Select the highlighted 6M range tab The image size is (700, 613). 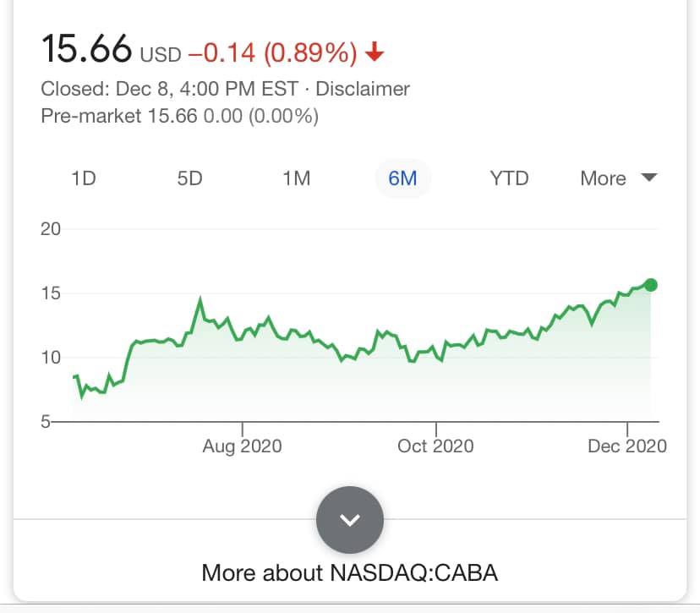pyautogui.click(x=403, y=178)
